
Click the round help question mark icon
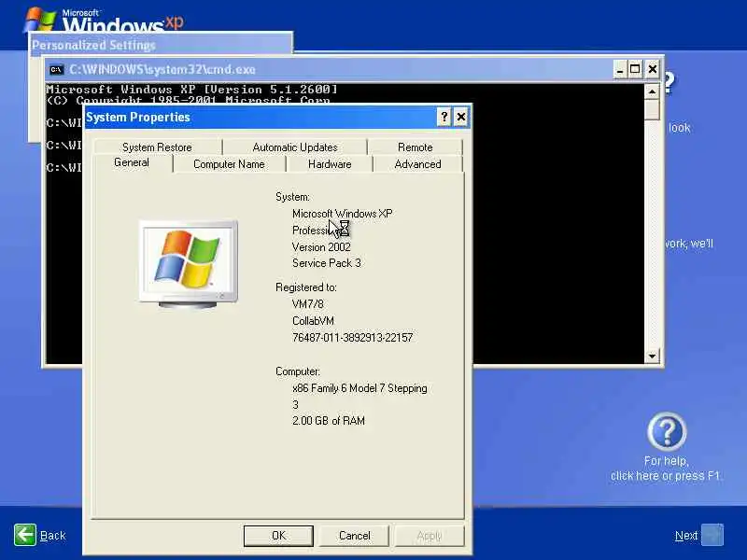tap(667, 431)
